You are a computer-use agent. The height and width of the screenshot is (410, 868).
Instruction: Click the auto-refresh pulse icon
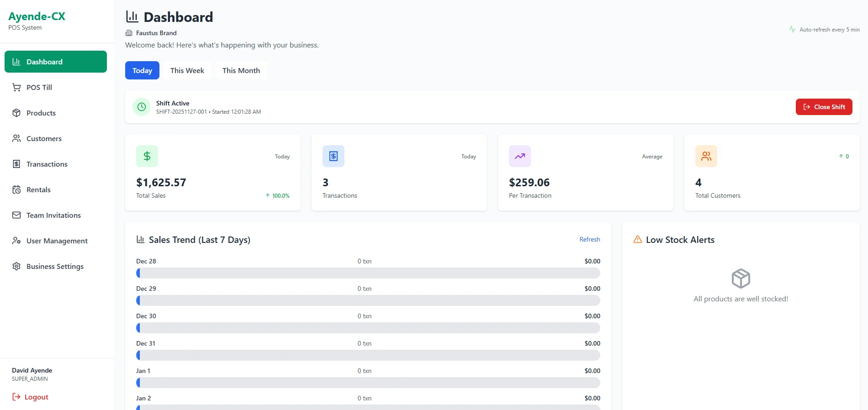(x=792, y=29)
